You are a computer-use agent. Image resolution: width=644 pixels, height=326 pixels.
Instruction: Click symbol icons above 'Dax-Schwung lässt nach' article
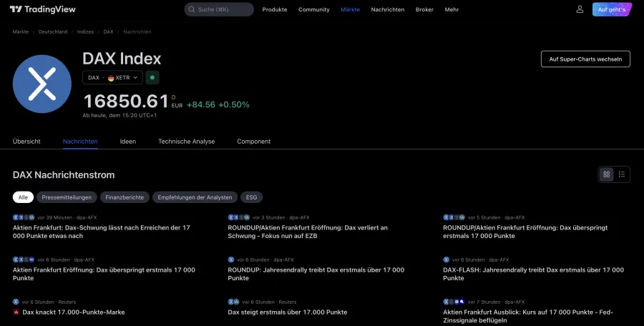point(24,217)
